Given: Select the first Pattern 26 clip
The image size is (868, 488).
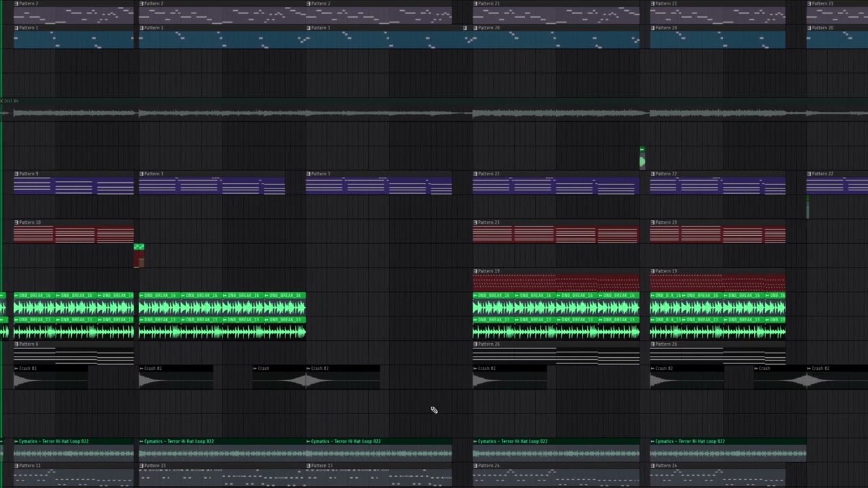Looking at the screenshot, I should [555, 353].
